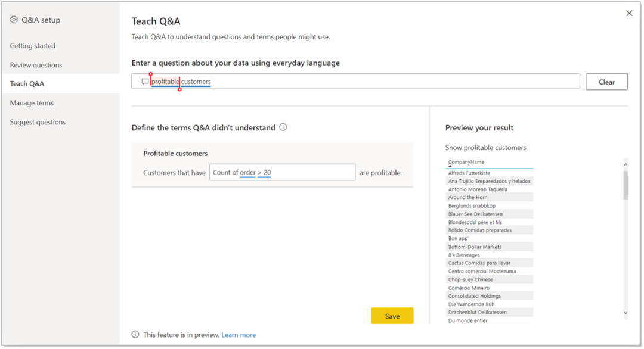
Task: Close the Teach Q&A dialog
Action: pyautogui.click(x=629, y=13)
